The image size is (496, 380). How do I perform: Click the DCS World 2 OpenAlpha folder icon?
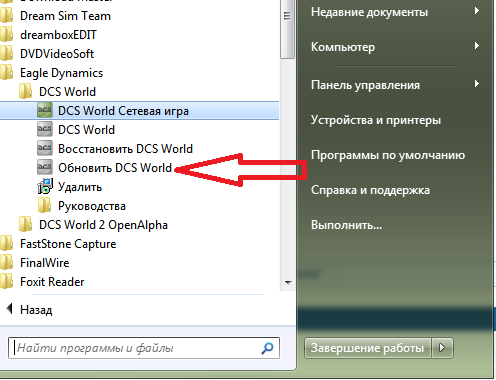pyautogui.click(x=26, y=224)
